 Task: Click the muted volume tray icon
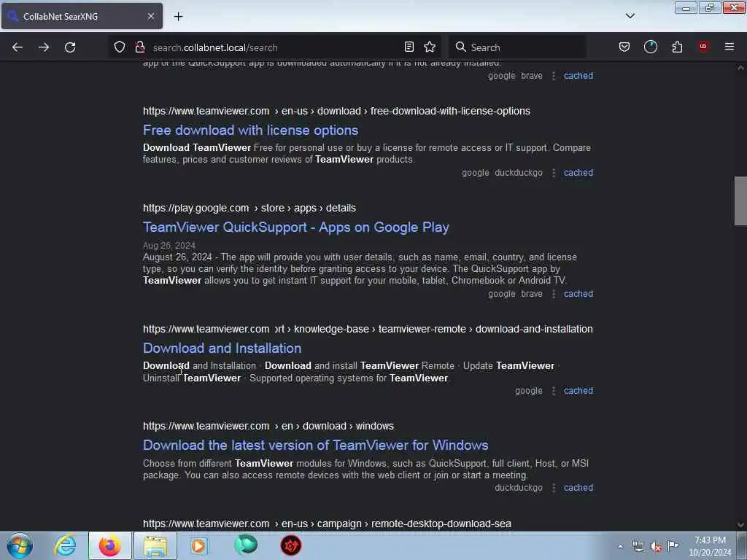[656, 547]
